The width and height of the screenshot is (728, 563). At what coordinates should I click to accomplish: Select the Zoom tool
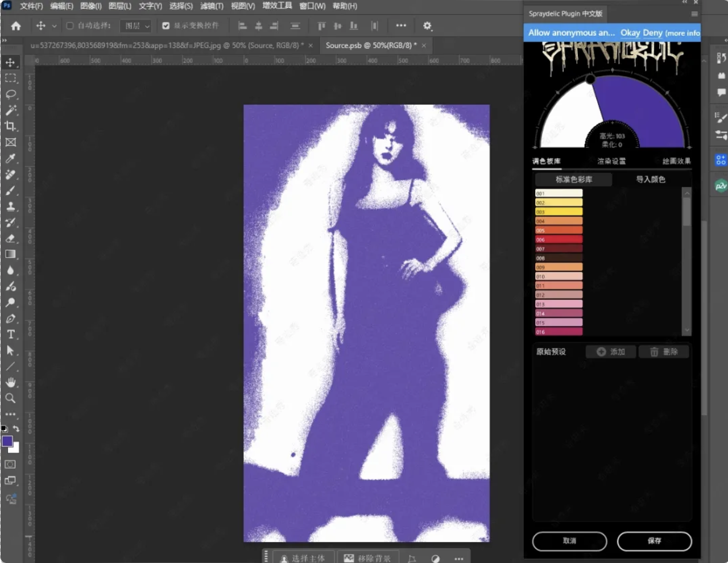click(10, 398)
